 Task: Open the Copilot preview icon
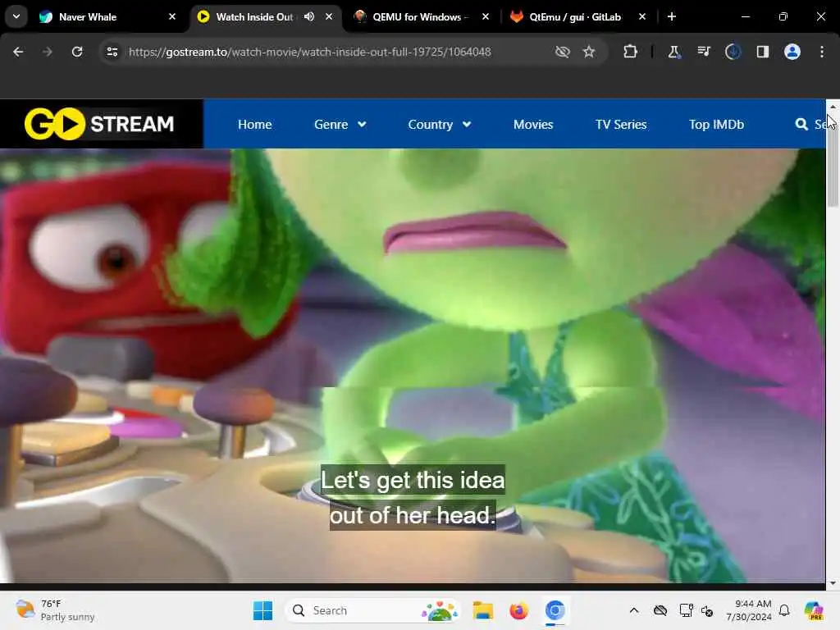[x=813, y=610]
